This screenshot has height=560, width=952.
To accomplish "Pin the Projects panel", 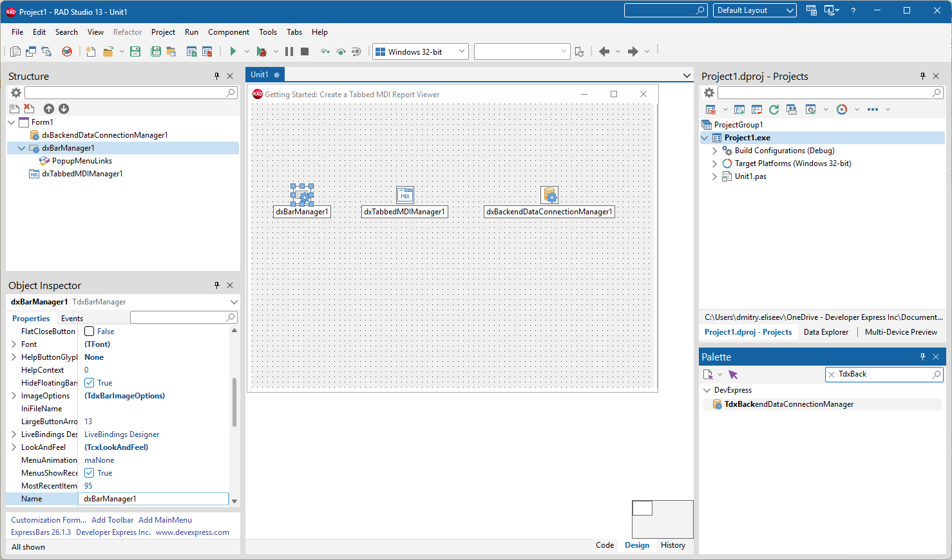I will point(923,76).
